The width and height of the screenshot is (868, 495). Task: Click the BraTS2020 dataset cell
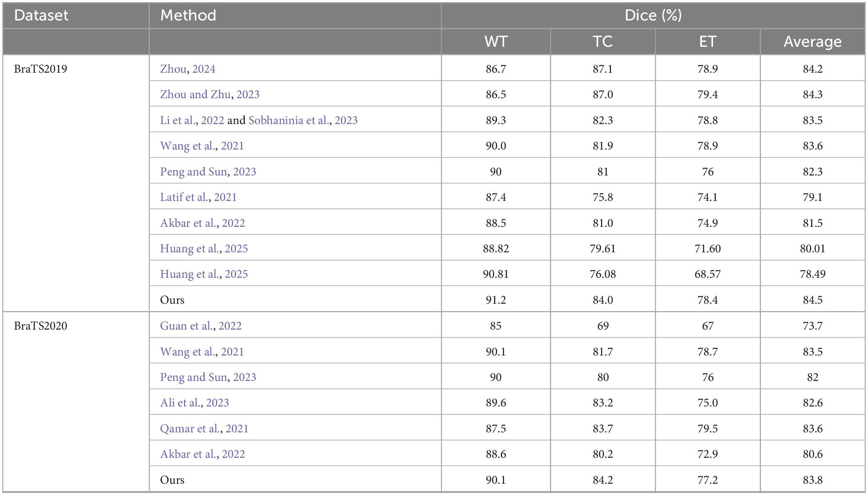[x=41, y=326]
